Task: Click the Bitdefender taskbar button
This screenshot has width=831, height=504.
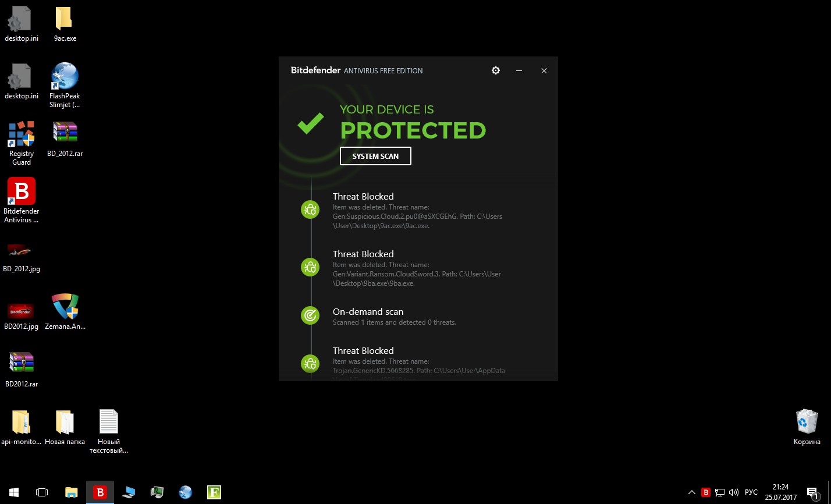Action: (x=100, y=492)
